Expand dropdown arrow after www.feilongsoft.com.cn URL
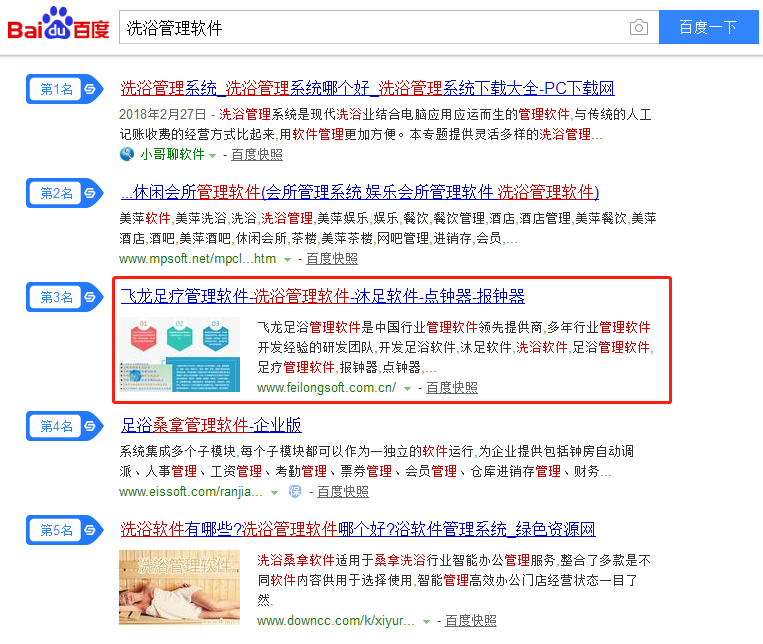The height and width of the screenshot is (644, 763). click(x=408, y=389)
